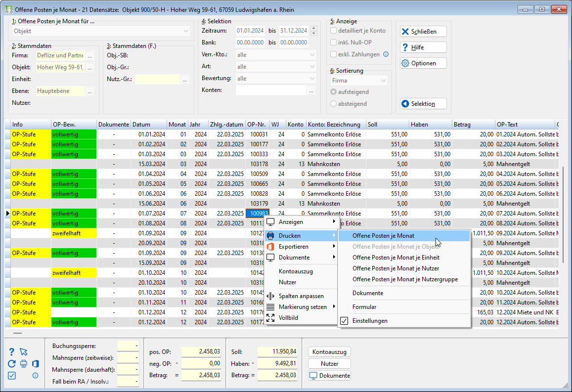This screenshot has height=392, width=572.
Task: Open the Sortierung Firma combo box
Action: point(359,81)
